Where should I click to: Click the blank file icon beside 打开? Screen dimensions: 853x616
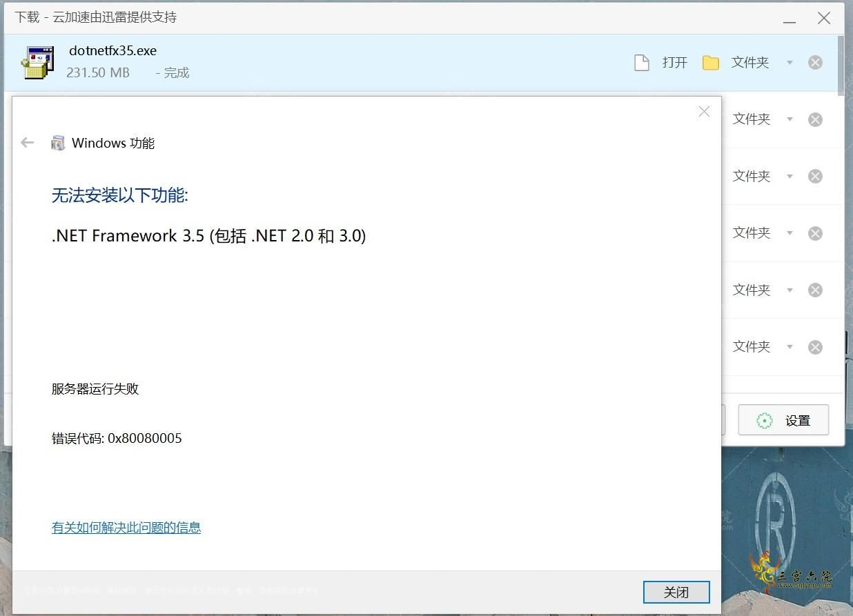[x=642, y=63]
